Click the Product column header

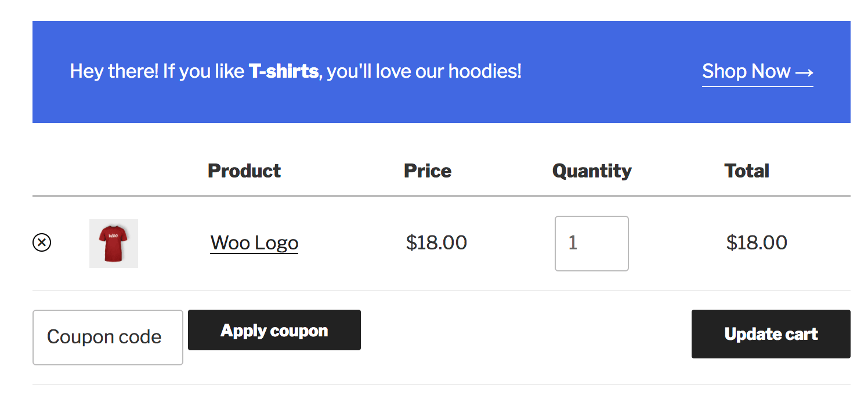(x=244, y=171)
